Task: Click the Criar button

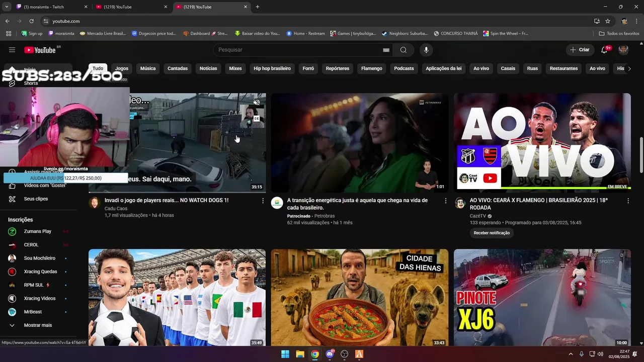Action: [x=580, y=50]
